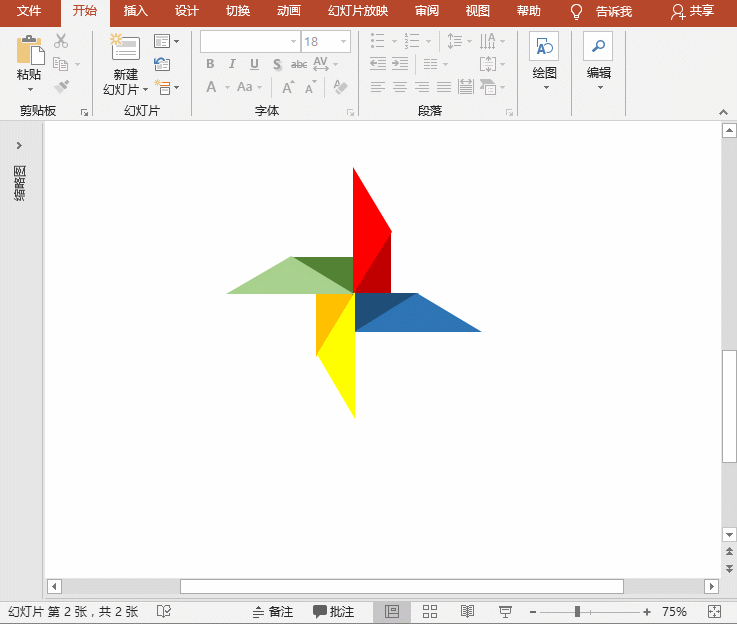Screen dimensions: 737x624
Task: Switch to the Design tab
Action: pos(187,11)
